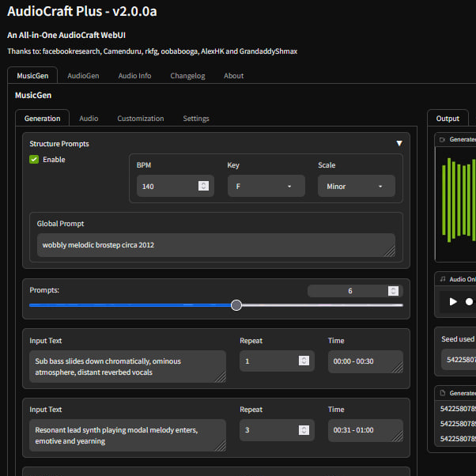This screenshot has width=476, height=476.
Task: Click the BPM stepper arrows
Action: [203, 186]
